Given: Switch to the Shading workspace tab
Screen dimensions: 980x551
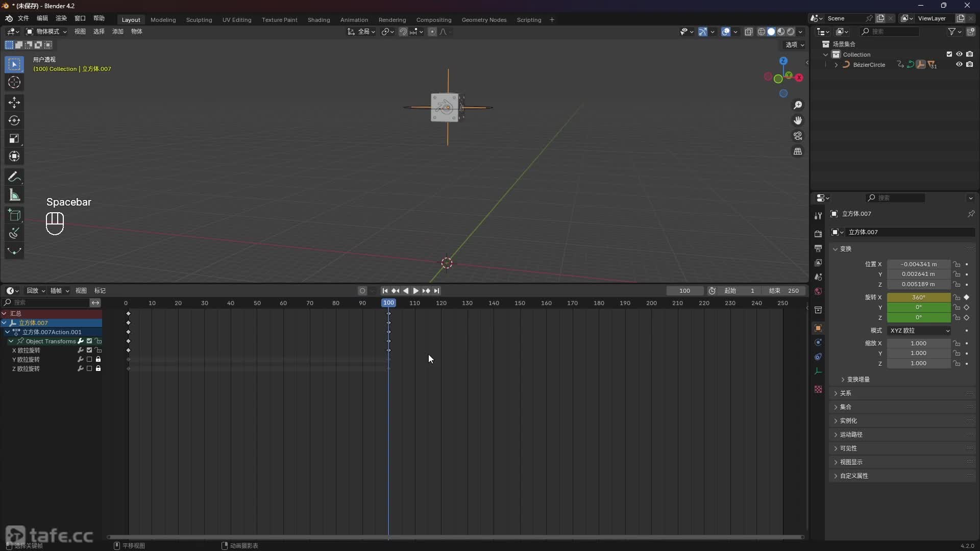Looking at the screenshot, I should click(x=318, y=20).
